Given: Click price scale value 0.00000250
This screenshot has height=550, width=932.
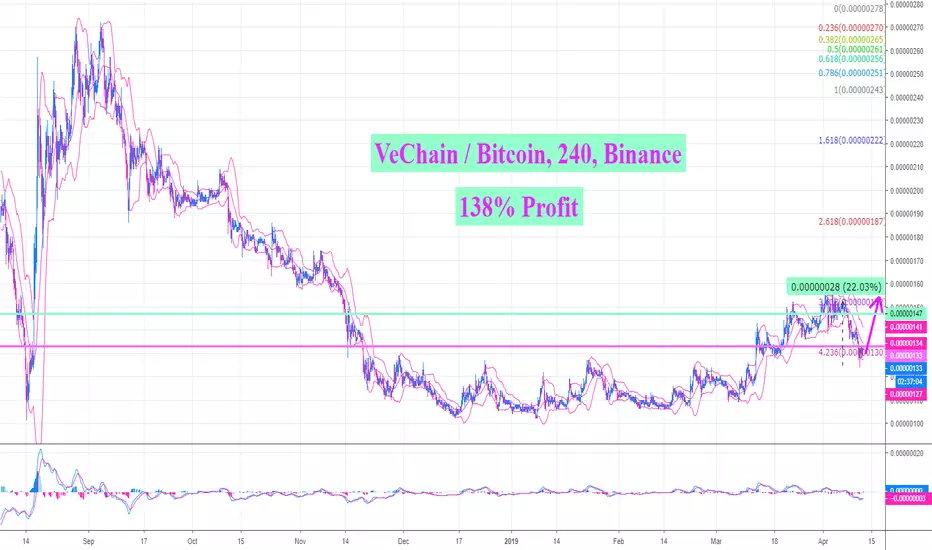Looking at the screenshot, I should click(907, 74).
